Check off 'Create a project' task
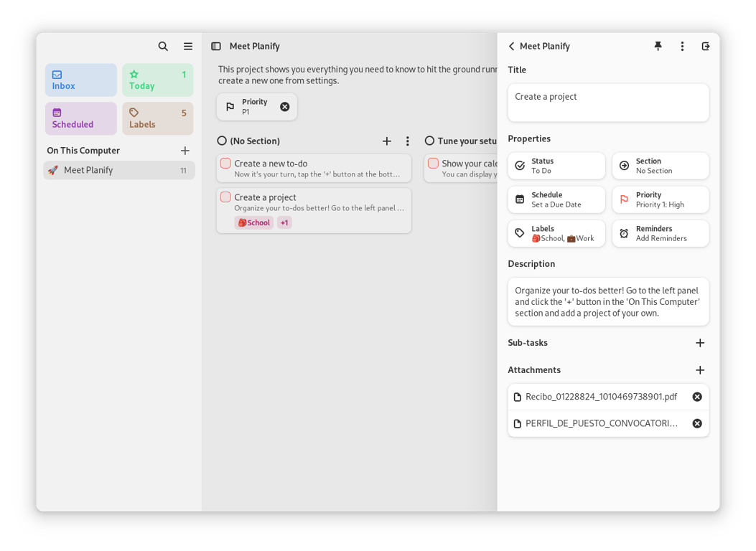The width and height of the screenshot is (756, 551). tap(225, 197)
